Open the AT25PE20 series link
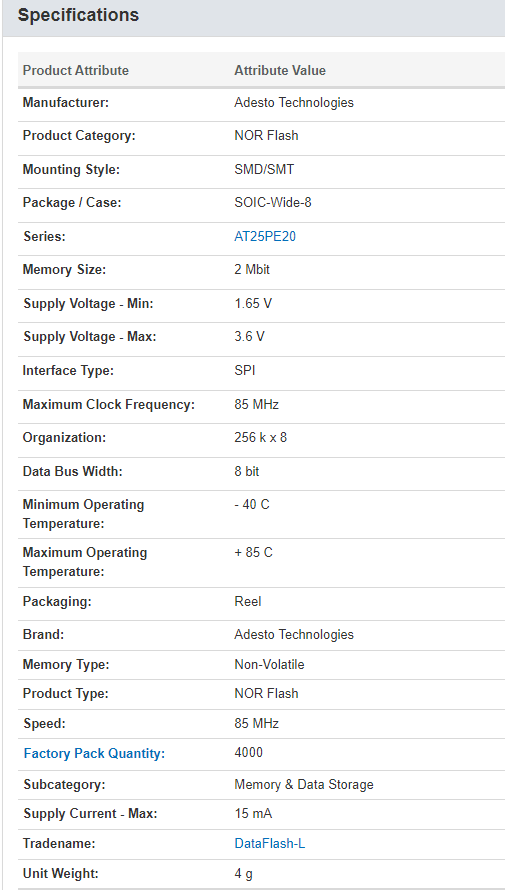 [265, 237]
